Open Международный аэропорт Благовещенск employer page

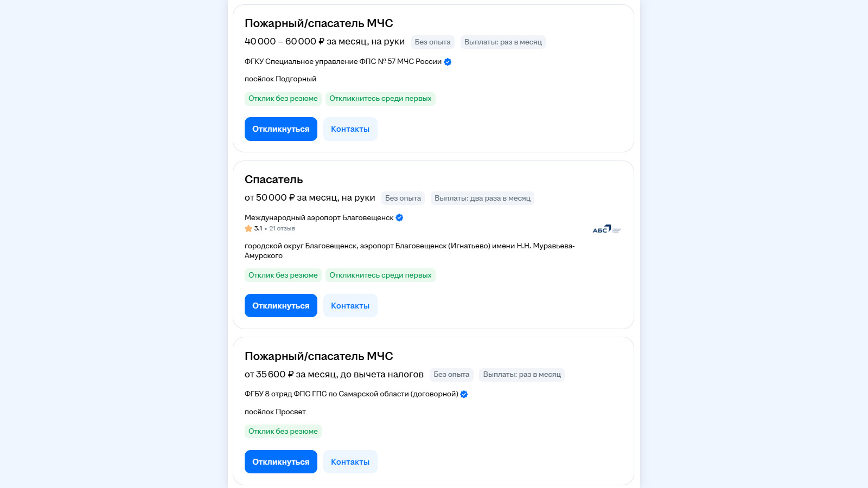319,217
